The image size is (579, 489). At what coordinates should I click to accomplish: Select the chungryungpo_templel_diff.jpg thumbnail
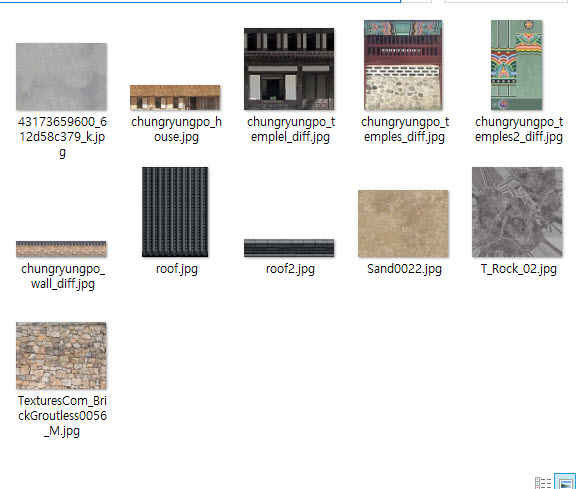coord(289,69)
